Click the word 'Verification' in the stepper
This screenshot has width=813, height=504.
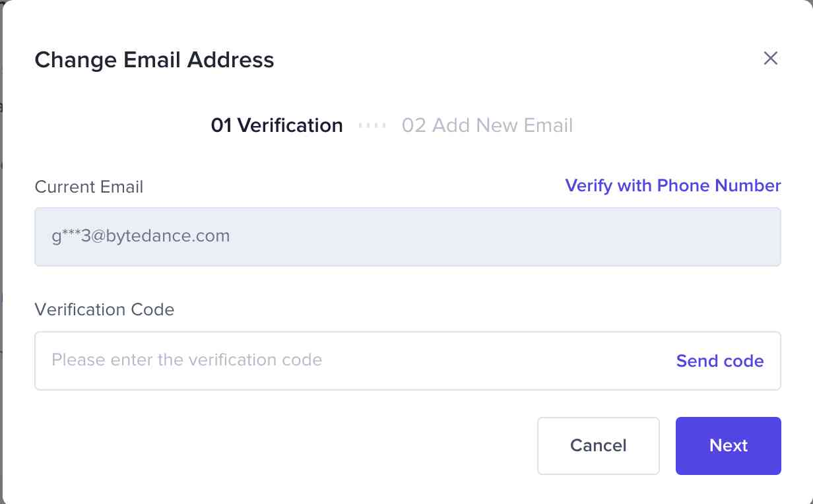pos(290,125)
